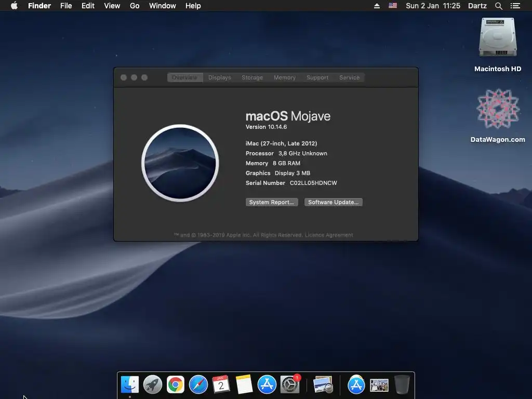The image size is (532, 399).
Task: Open Spotlight search magnifier
Action: click(498, 6)
